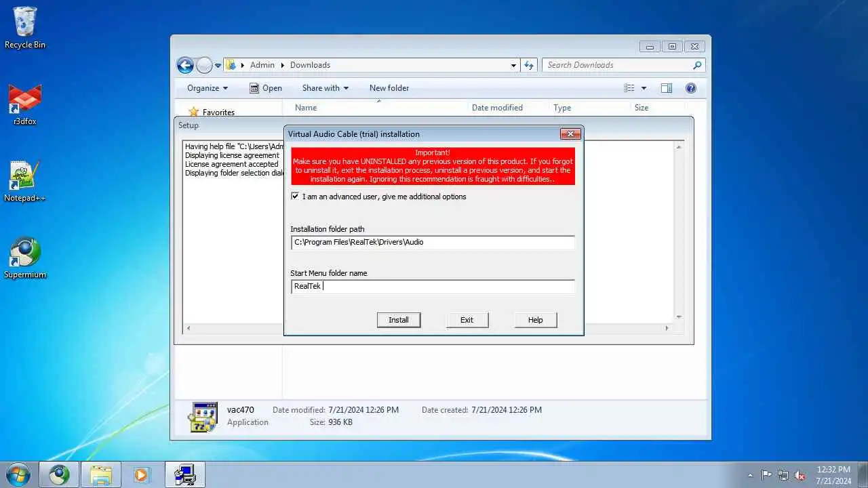Viewport: 868px width, 488px height.
Task: Open the Organize menu
Action: point(208,88)
